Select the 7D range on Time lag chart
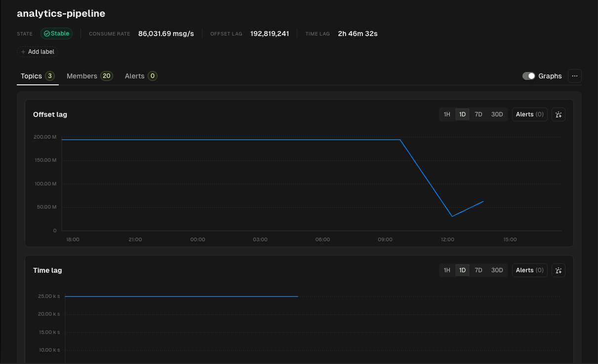The image size is (598, 364). pos(478,270)
